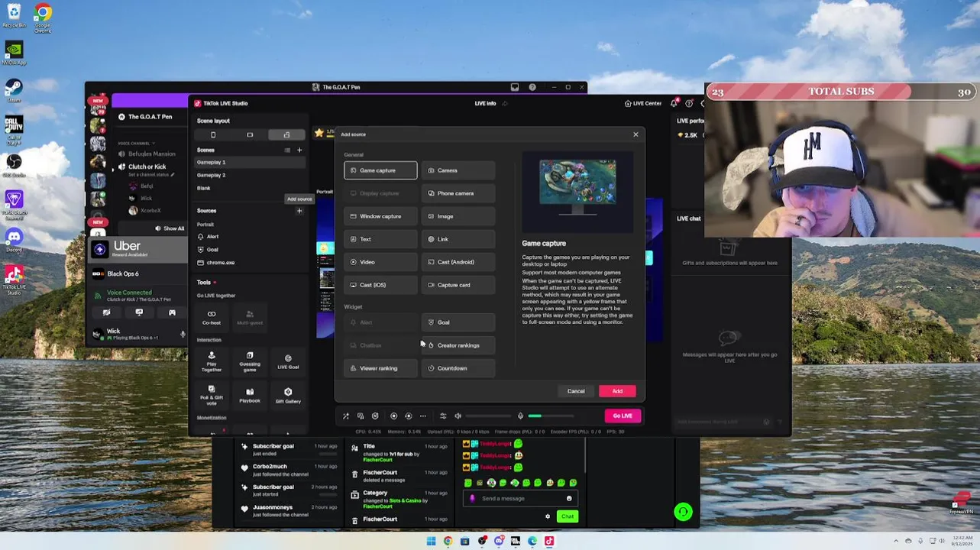
Task: Click Cancel in Add source dialog
Action: tap(576, 391)
